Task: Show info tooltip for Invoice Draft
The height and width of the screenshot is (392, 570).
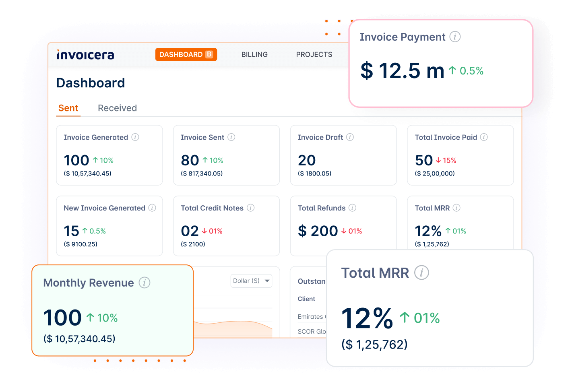Action: pos(350,137)
